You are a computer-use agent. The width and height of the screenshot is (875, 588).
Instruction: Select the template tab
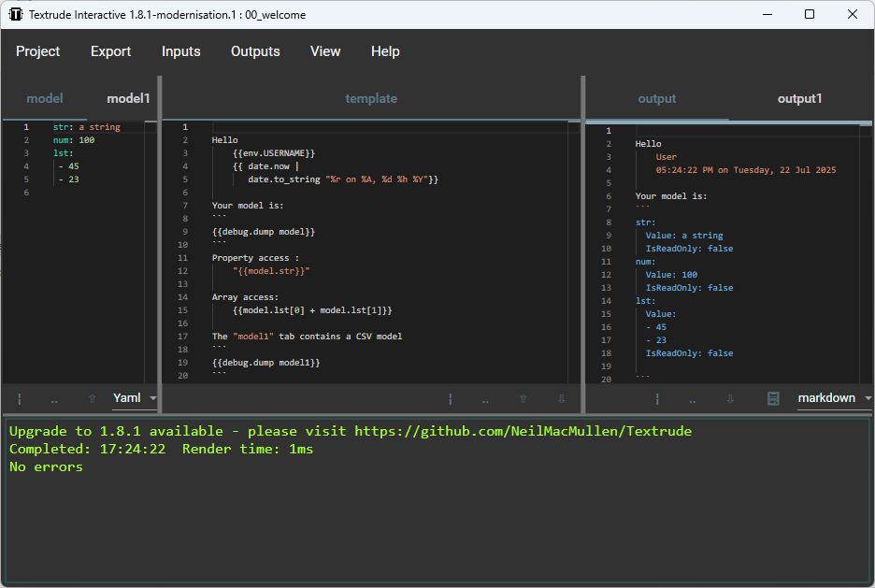(x=371, y=99)
